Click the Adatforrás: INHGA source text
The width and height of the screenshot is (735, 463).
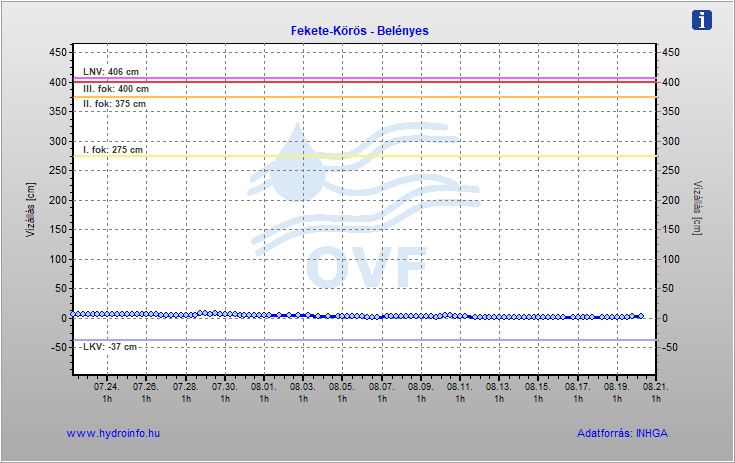[622, 433]
